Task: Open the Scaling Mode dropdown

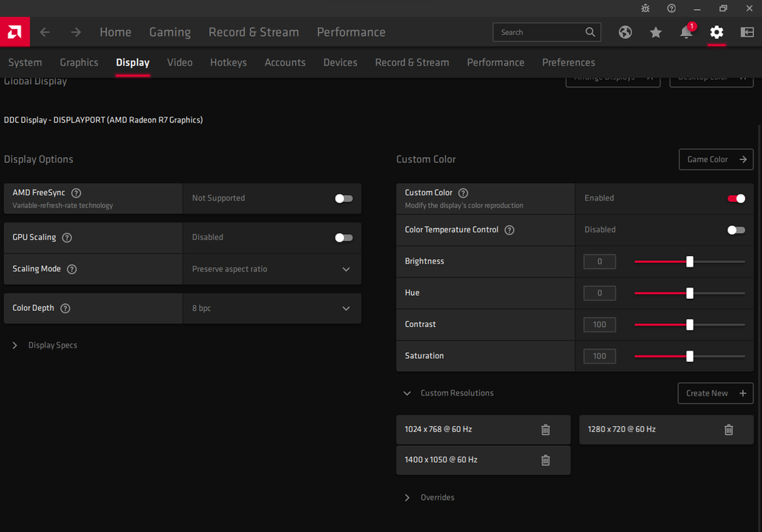Action: [272, 269]
